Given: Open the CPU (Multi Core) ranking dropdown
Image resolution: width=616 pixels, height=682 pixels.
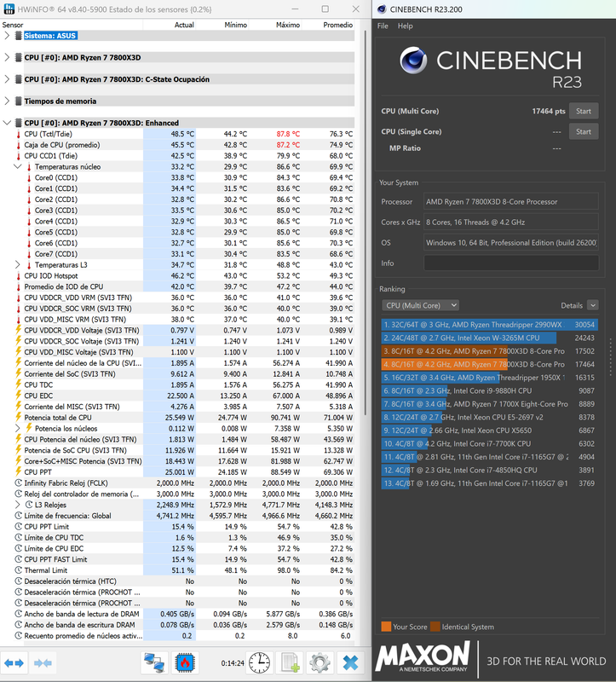Looking at the screenshot, I should tap(420, 305).
